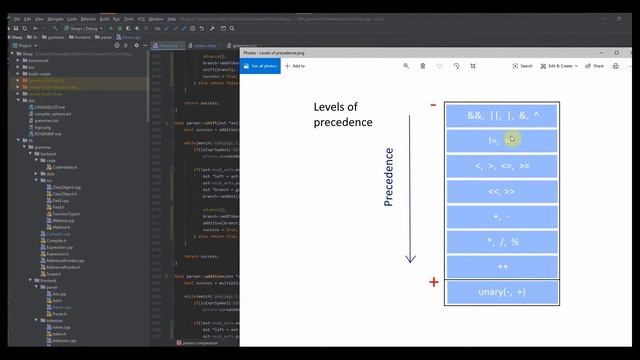Open the Project view dropdown
The image size is (640, 360).
[x=25, y=45]
